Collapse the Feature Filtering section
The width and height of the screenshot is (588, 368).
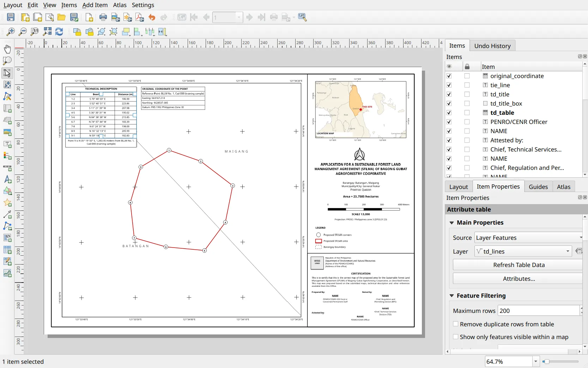coord(452,296)
